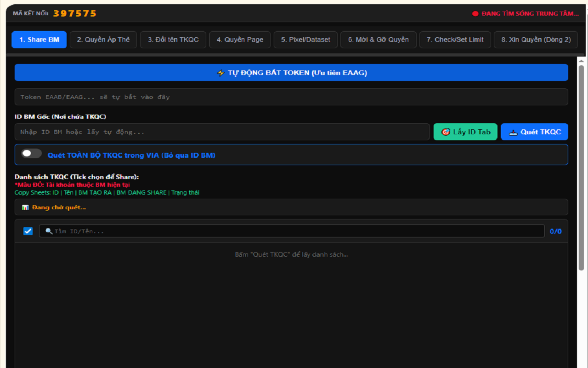Uncheck the select-all TKQC checkbox
The width and height of the screenshot is (588, 368).
[x=28, y=231]
